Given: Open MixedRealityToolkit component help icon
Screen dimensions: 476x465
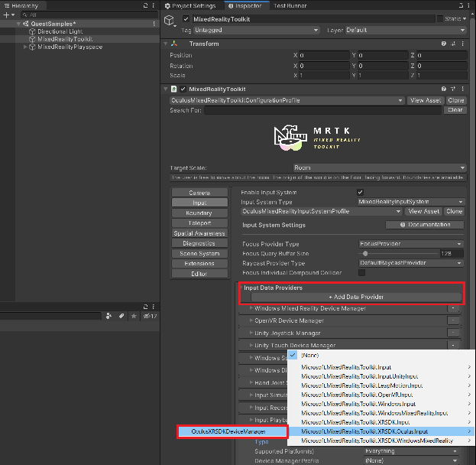Looking at the screenshot, I should tap(443, 89).
